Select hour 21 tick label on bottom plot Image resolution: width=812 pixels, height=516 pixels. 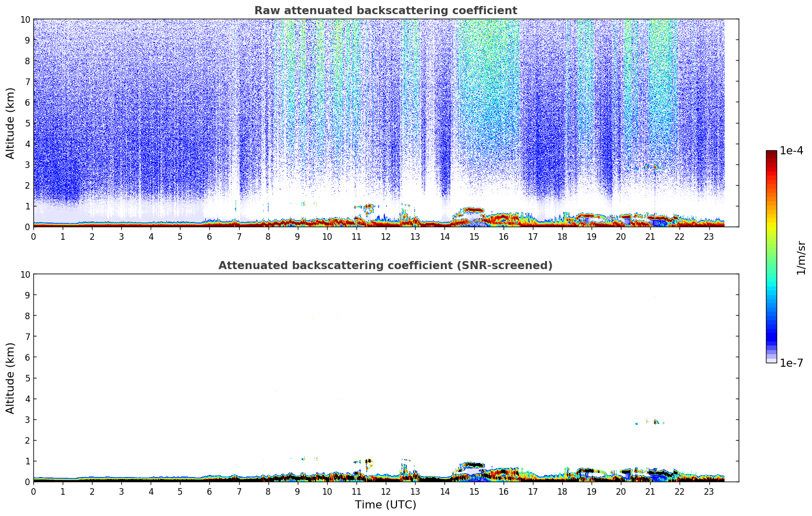point(650,492)
